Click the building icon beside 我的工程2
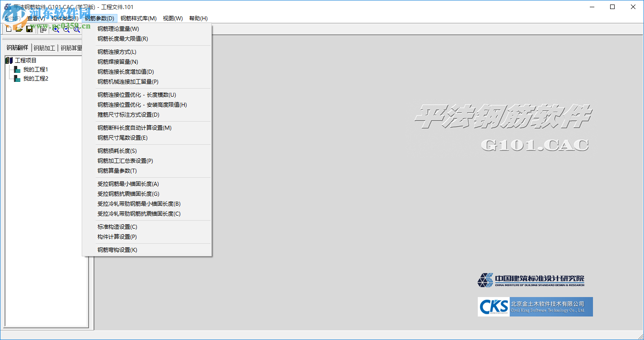644x340 pixels. tap(17, 78)
